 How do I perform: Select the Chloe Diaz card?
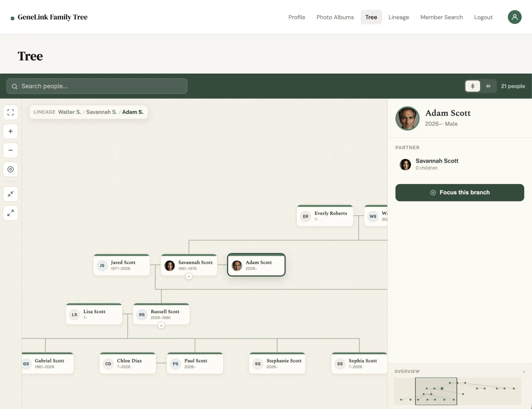[128, 363]
